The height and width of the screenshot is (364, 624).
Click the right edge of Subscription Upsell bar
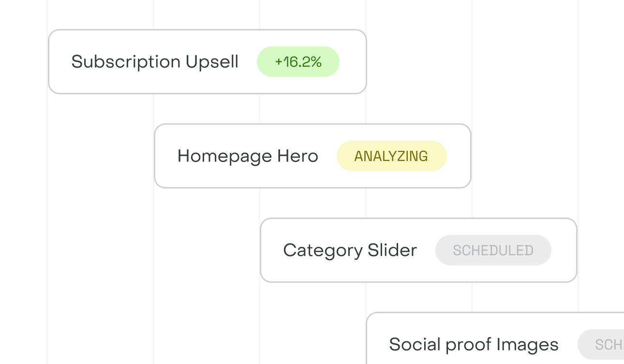[366, 62]
